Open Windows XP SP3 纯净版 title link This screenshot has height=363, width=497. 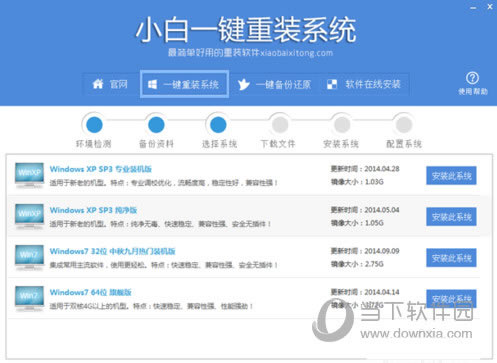click(x=93, y=210)
